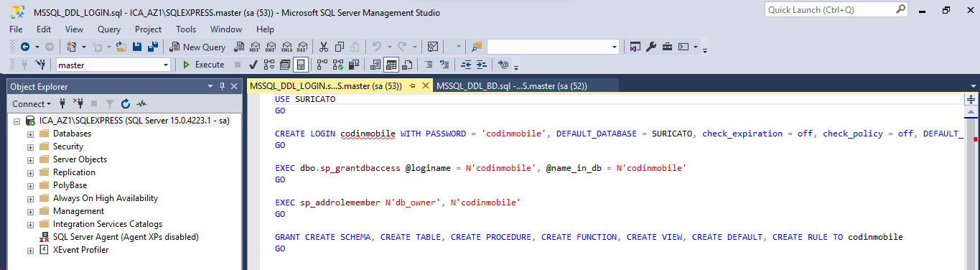Click in the Quick Launch search box

[x=836, y=10]
